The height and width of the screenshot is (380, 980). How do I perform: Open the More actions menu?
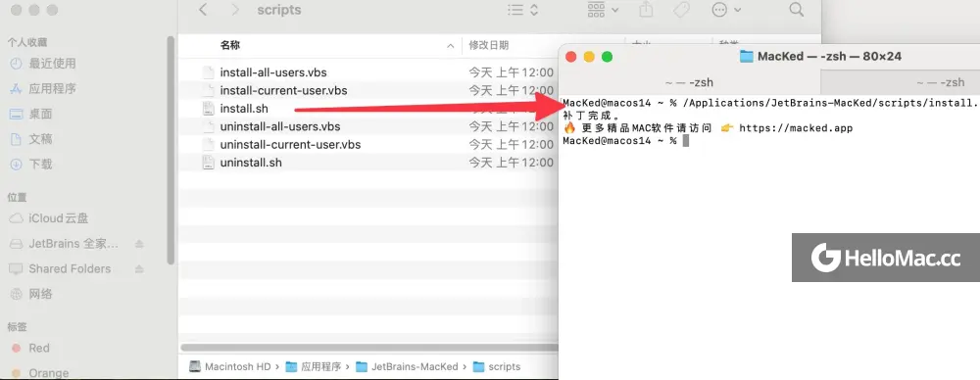pyautogui.click(x=726, y=10)
